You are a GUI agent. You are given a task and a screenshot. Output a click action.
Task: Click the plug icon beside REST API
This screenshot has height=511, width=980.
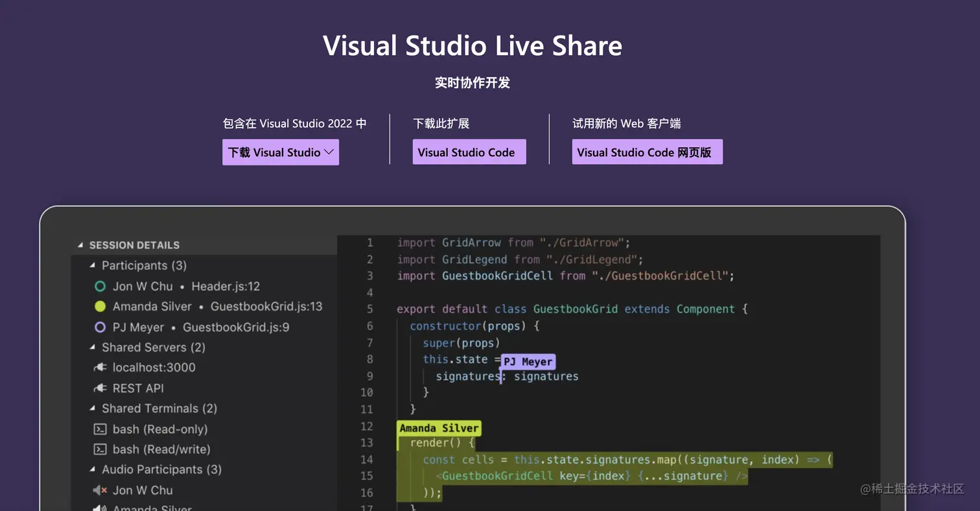coord(100,388)
